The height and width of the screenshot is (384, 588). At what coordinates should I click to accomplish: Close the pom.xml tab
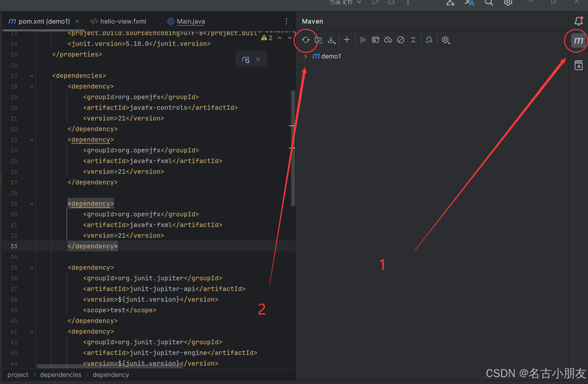click(77, 21)
